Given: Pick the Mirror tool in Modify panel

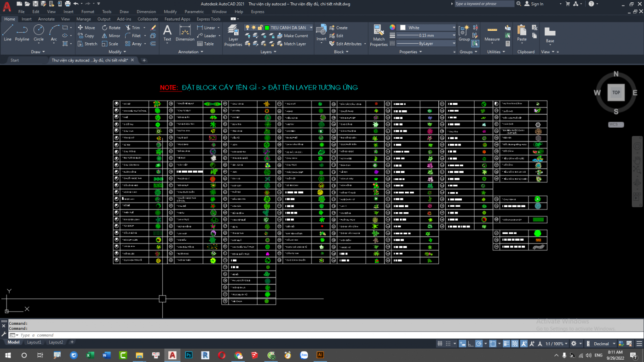Looking at the screenshot, I should point(111,36).
